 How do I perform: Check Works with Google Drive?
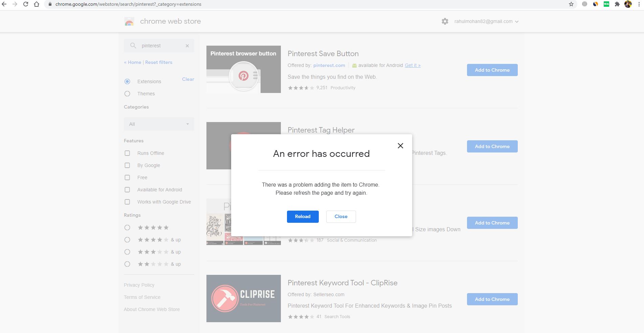[127, 202]
